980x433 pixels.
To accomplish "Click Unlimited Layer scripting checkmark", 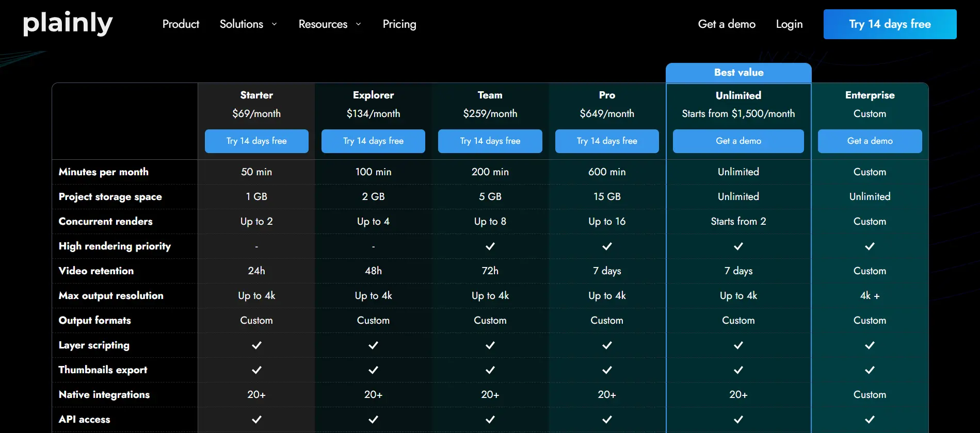I will 738,345.
